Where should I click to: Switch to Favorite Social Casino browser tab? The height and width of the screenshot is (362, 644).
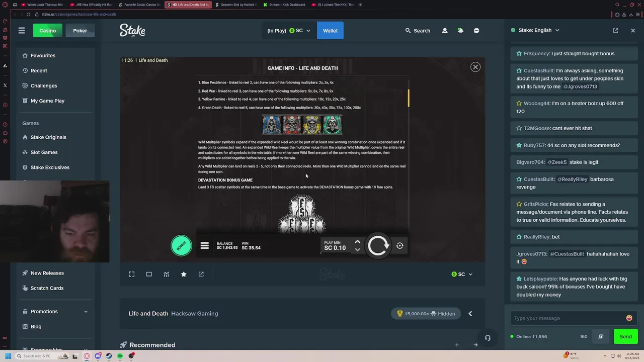click(139, 5)
